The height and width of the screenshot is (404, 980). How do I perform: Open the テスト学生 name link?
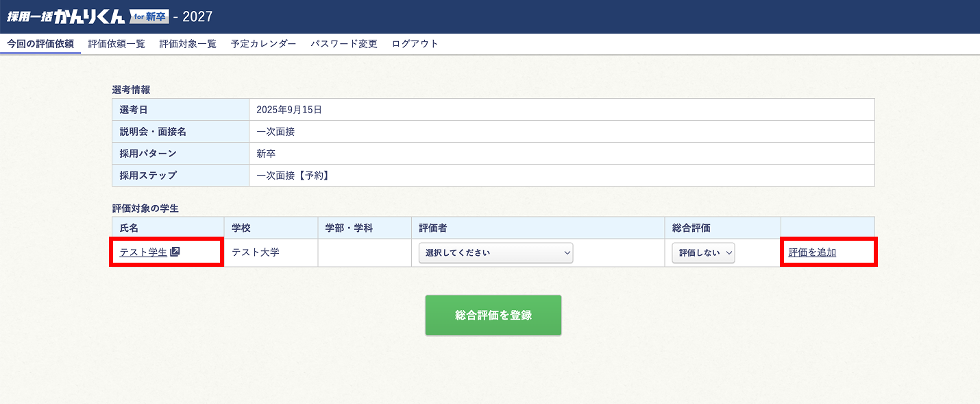point(143,252)
